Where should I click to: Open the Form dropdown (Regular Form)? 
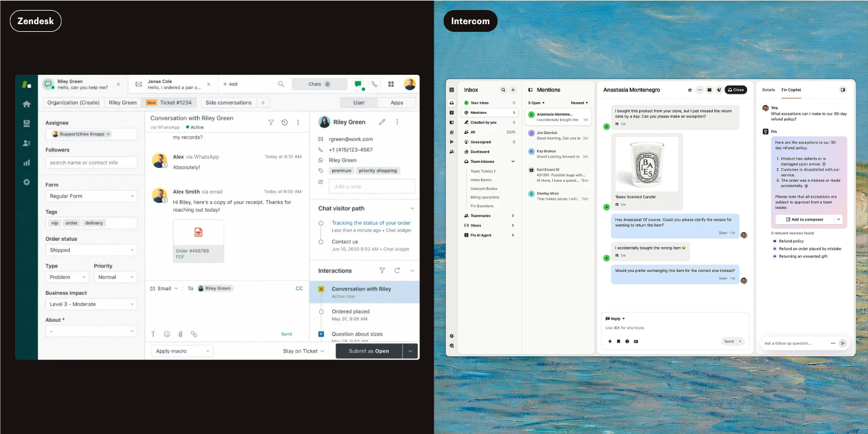tap(91, 196)
